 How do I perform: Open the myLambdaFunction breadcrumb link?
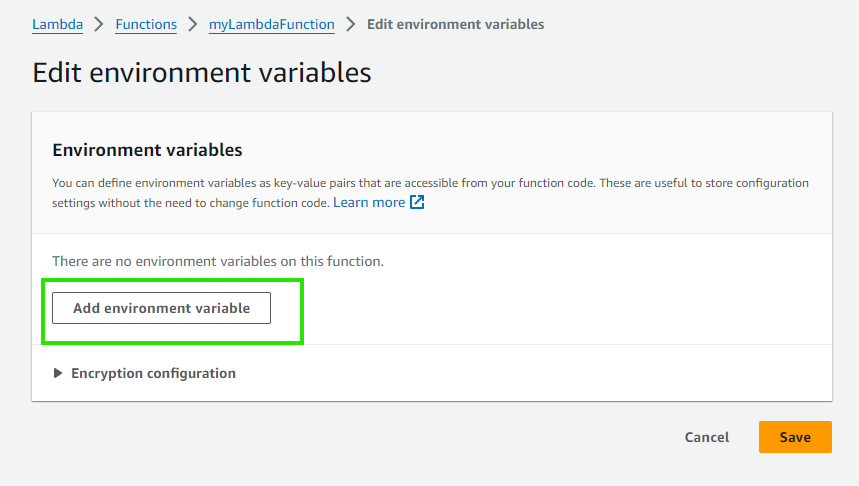pos(271,24)
